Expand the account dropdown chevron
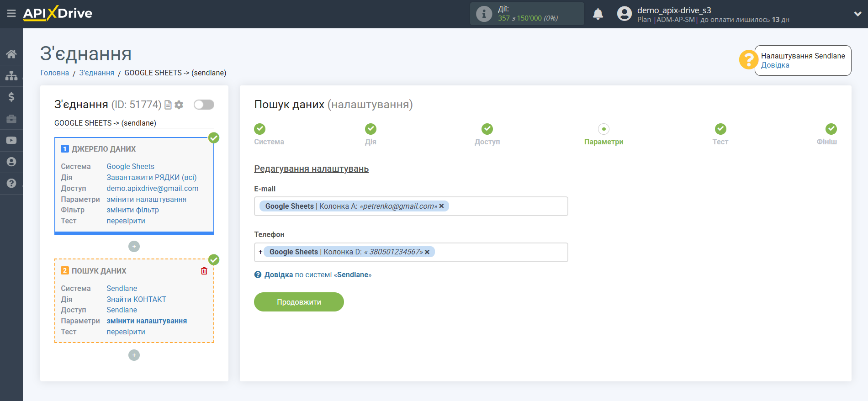This screenshot has height=401, width=868. [857, 14]
